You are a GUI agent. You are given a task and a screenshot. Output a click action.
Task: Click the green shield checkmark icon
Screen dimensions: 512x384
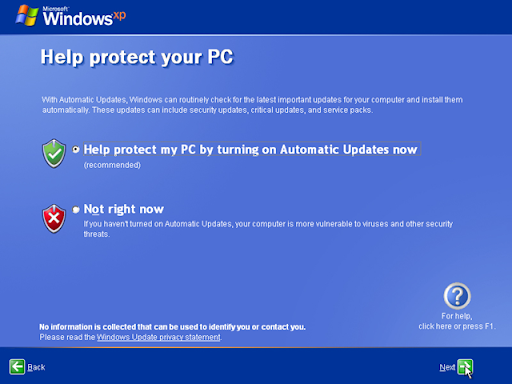(54, 153)
